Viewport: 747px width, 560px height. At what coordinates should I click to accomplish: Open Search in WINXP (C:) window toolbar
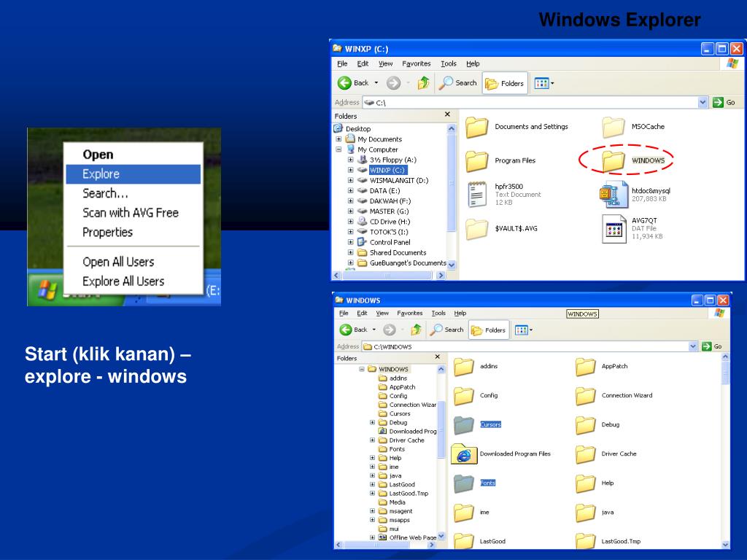(458, 83)
